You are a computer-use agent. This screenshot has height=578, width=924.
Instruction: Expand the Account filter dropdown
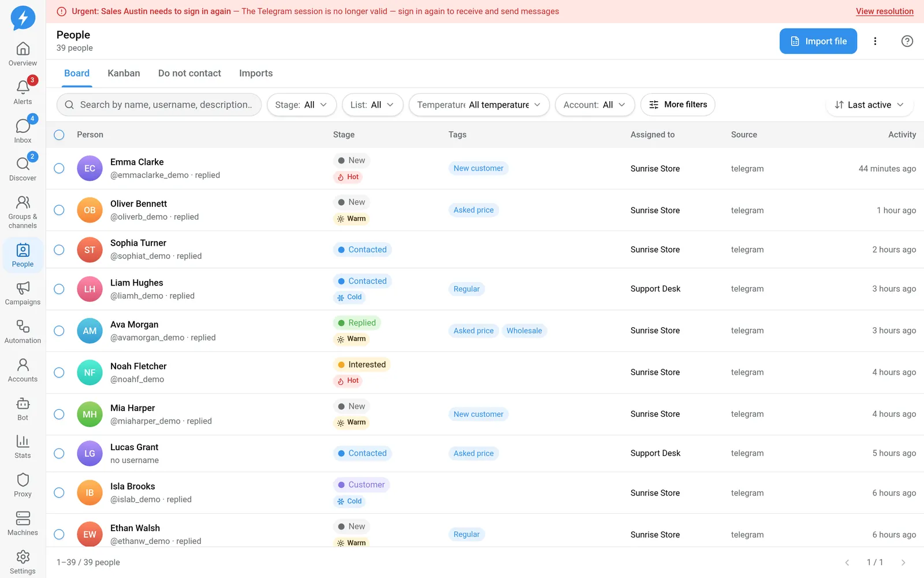click(595, 105)
